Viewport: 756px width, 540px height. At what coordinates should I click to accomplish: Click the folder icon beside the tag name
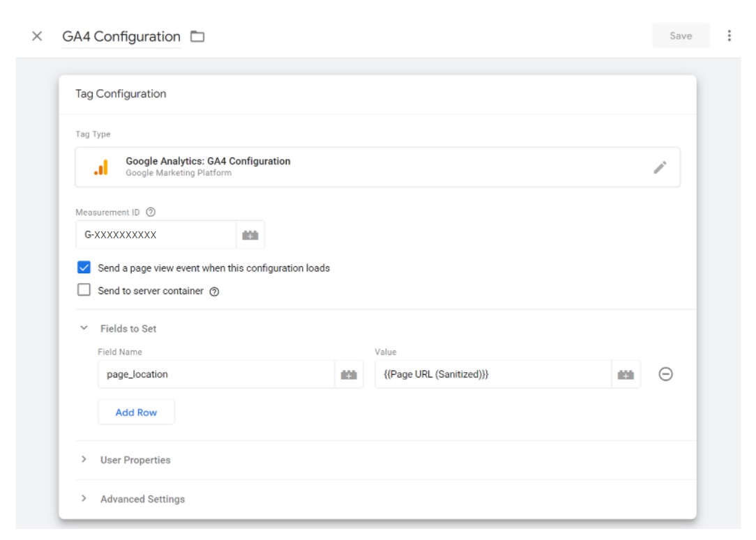pyautogui.click(x=198, y=37)
